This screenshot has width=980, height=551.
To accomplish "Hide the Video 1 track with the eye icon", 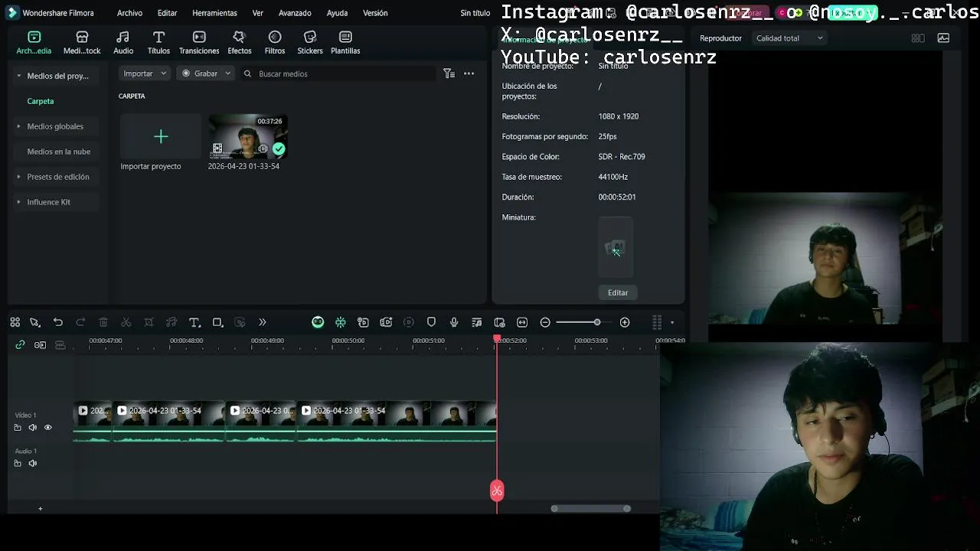I will [x=47, y=428].
